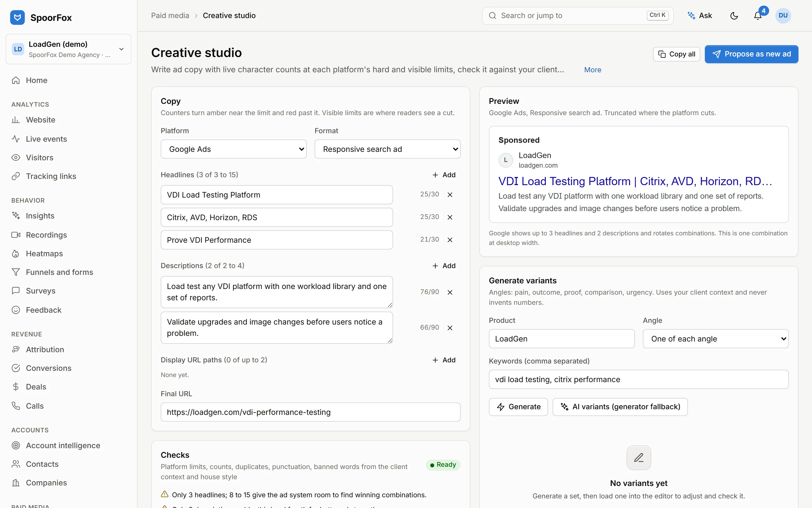
Task: Open the Format dropdown (Responsive search ad)
Action: pos(387,149)
